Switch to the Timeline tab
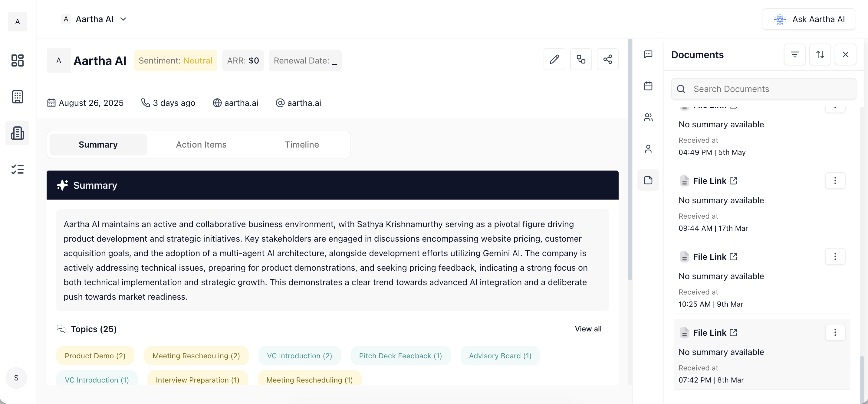Screen dimensions: 868x404 click(x=301, y=145)
